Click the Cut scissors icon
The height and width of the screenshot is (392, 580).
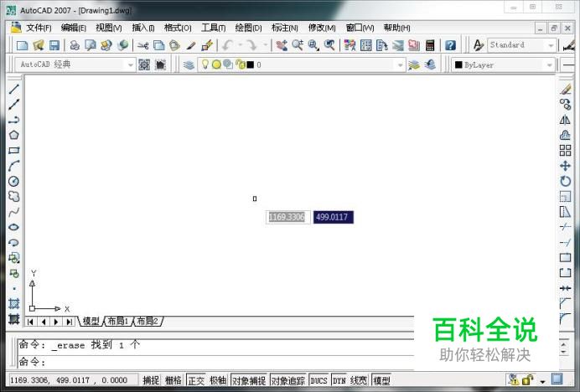142,45
